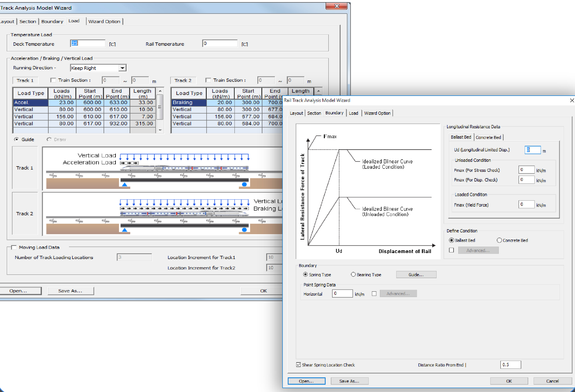Click the Deck Temperature input field

pos(88,44)
